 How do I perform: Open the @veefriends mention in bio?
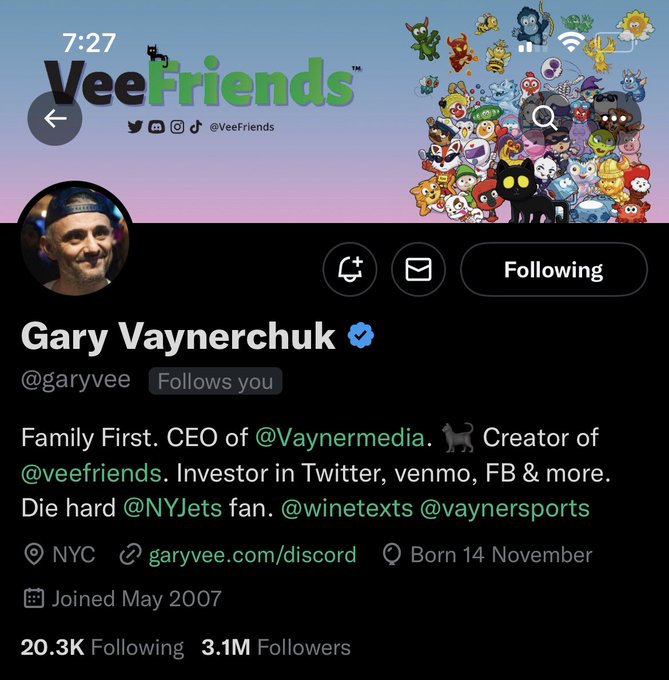pos(91,473)
